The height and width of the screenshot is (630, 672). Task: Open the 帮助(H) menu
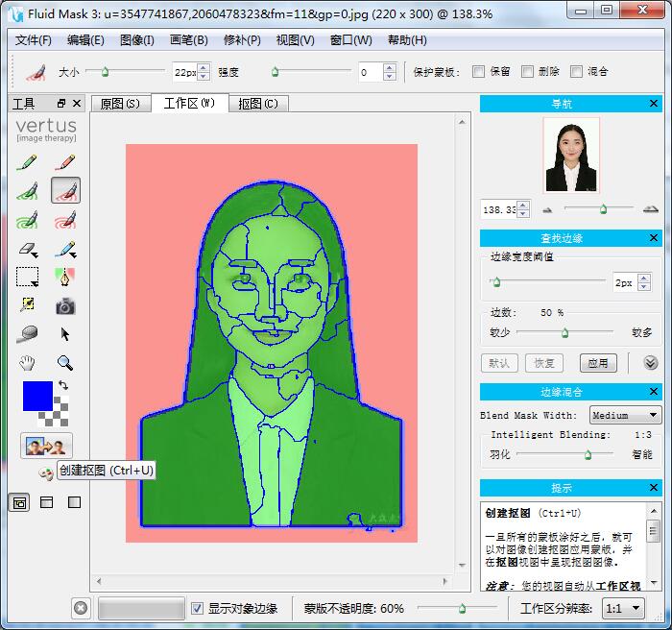click(407, 40)
